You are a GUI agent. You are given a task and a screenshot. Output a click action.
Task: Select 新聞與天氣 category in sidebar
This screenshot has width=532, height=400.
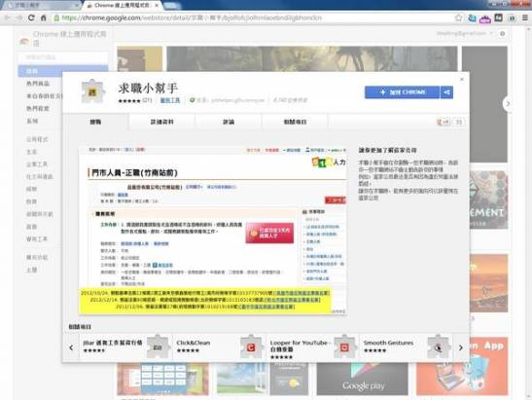[x=39, y=214]
